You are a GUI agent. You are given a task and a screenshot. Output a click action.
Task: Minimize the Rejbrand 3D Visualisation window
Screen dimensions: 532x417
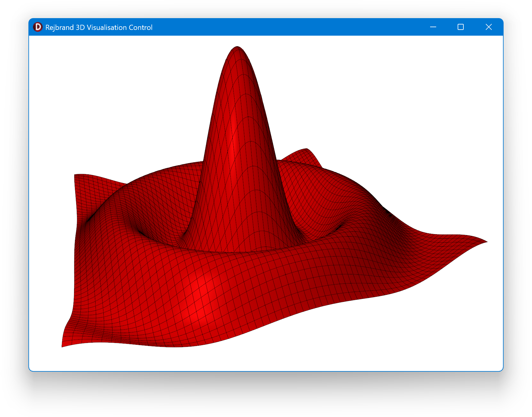coord(433,27)
